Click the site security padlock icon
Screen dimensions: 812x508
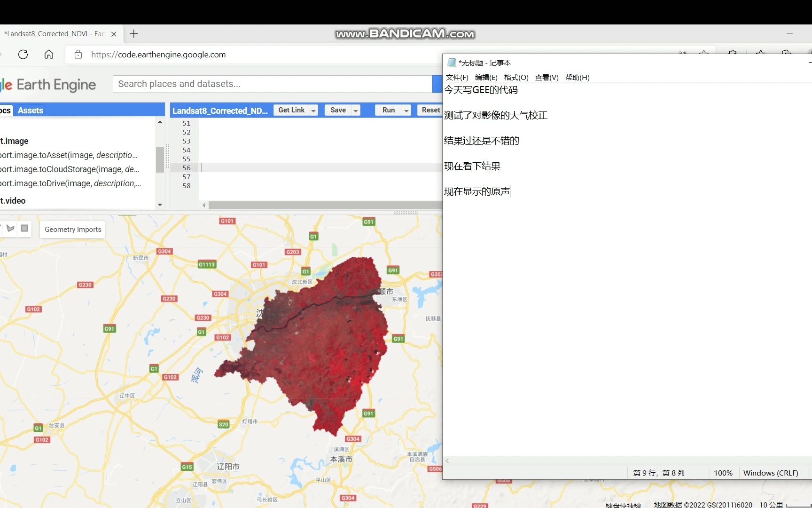tap(78, 54)
